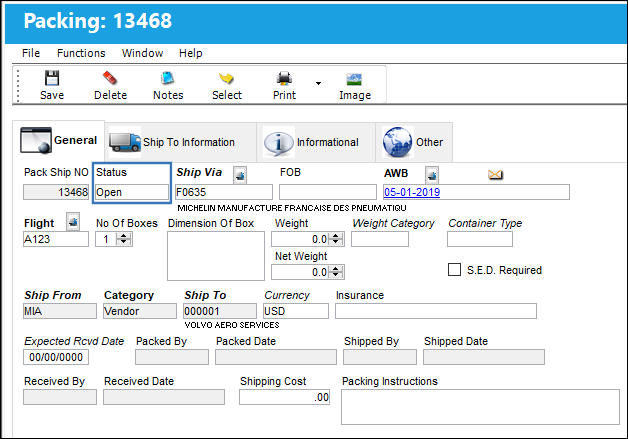Switch to the General tab

[58, 141]
